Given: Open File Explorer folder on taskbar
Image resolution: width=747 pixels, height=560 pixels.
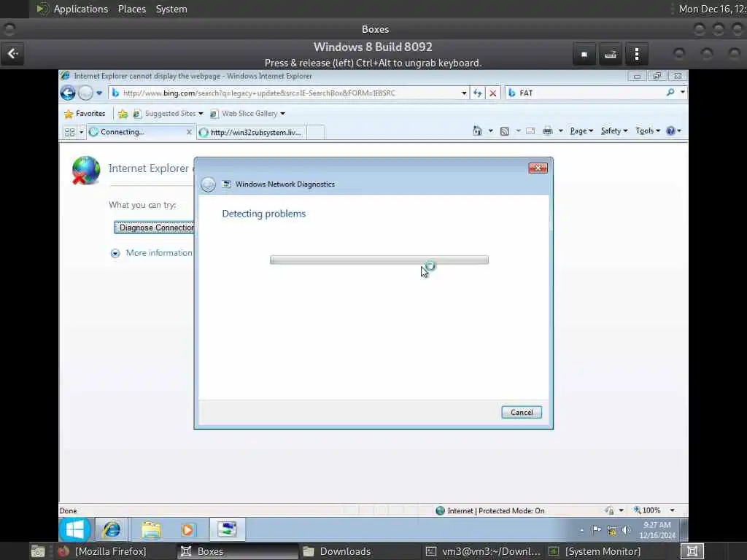Looking at the screenshot, I should 152,530.
